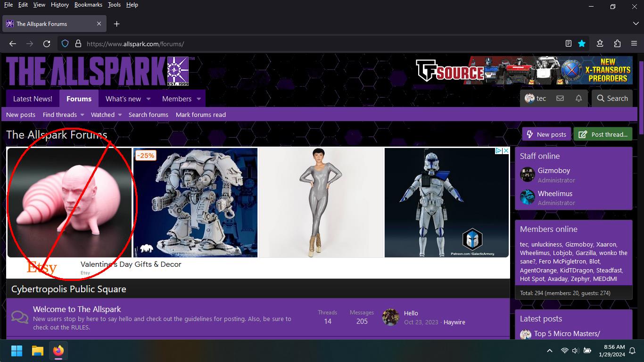Switch to the Latest News! tab

[x=33, y=99]
